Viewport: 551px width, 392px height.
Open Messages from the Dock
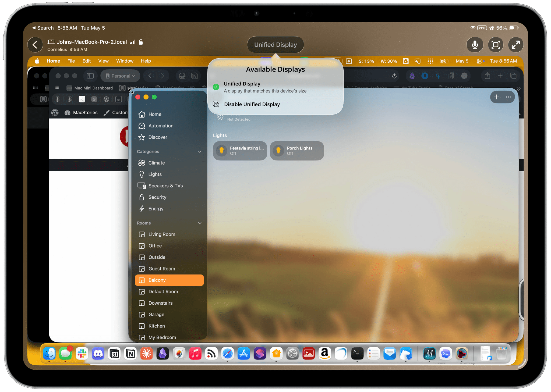click(x=65, y=354)
